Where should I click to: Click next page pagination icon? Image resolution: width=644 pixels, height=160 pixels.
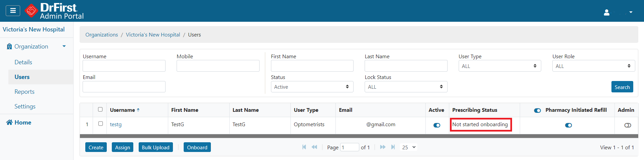(382, 147)
